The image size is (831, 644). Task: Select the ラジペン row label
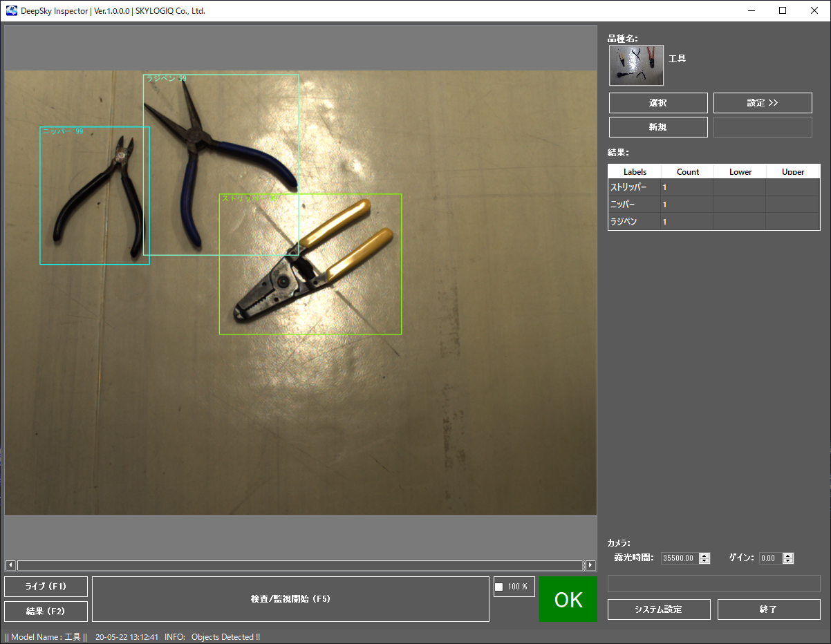623,222
